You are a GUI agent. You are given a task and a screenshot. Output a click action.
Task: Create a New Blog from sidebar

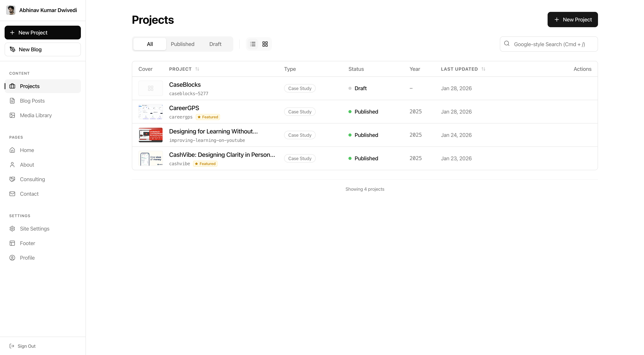(43, 49)
